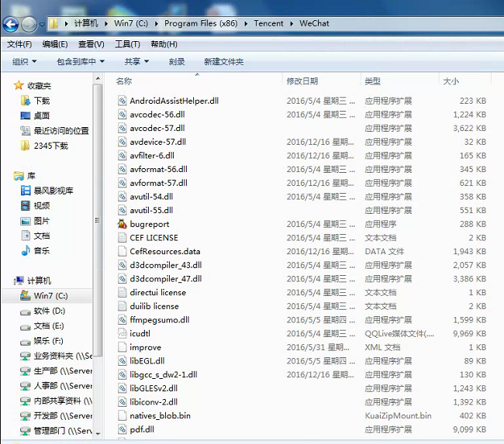The image size is (504, 444).
Task: Open the 工具(T) menu
Action: [x=127, y=44]
